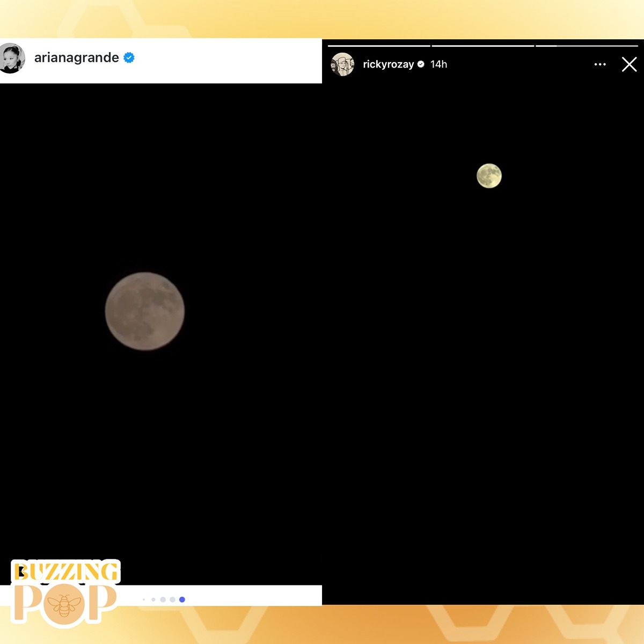Select the active blue carousel dot
This screenshot has height=644, width=644.
click(182, 599)
